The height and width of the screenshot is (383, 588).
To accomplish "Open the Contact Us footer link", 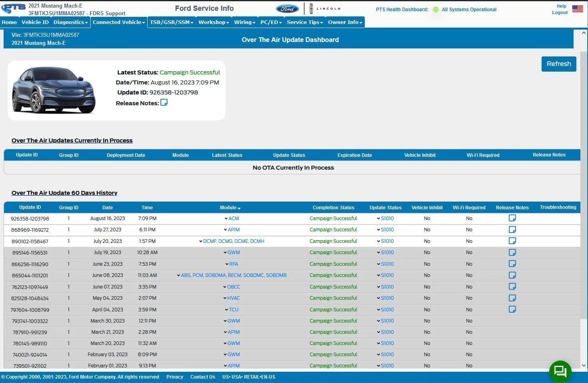I will point(203,377).
